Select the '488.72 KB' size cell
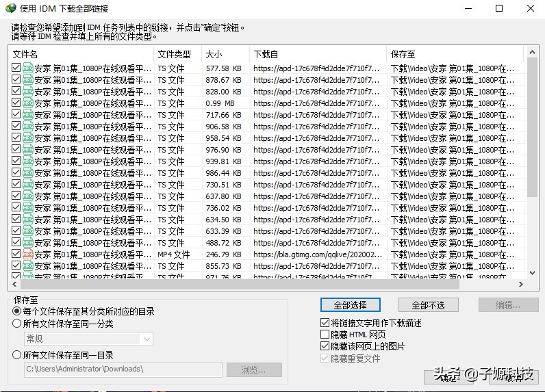Viewport: 545px width, 392px height. tap(223, 243)
